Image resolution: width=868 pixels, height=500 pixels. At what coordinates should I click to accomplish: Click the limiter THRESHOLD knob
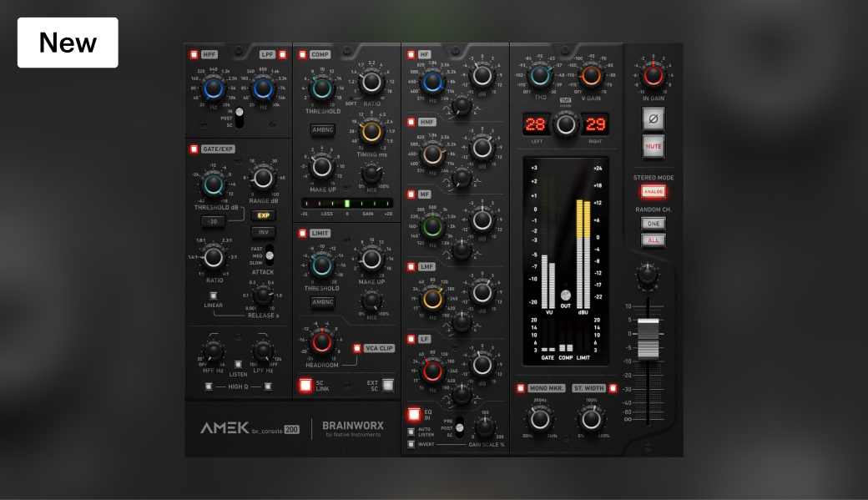pos(321,265)
